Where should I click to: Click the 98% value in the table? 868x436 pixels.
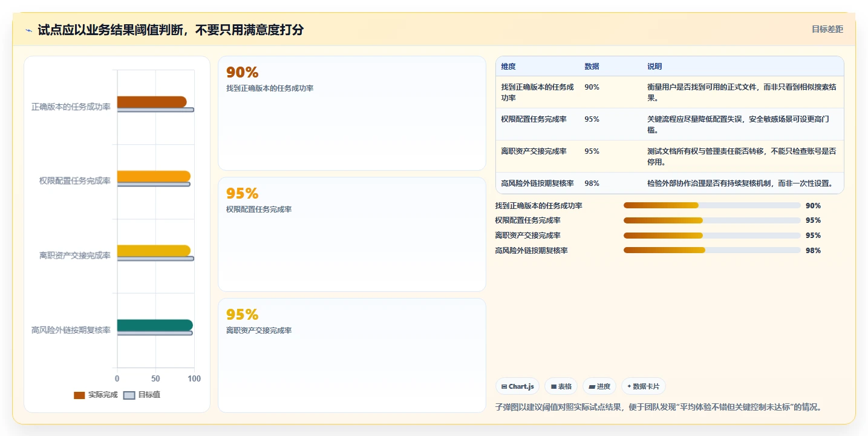click(x=592, y=183)
